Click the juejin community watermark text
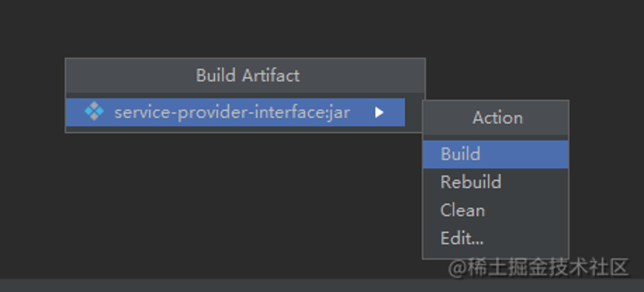 (538, 268)
